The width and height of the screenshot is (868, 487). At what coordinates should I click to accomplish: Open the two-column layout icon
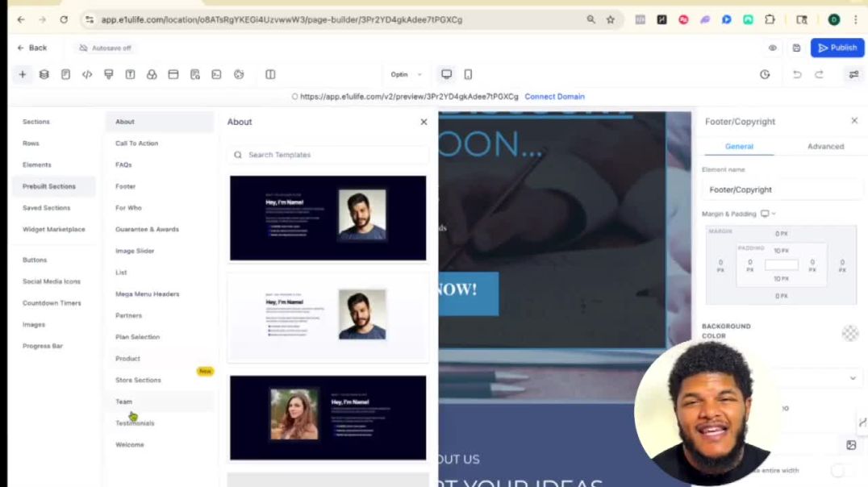(269, 74)
